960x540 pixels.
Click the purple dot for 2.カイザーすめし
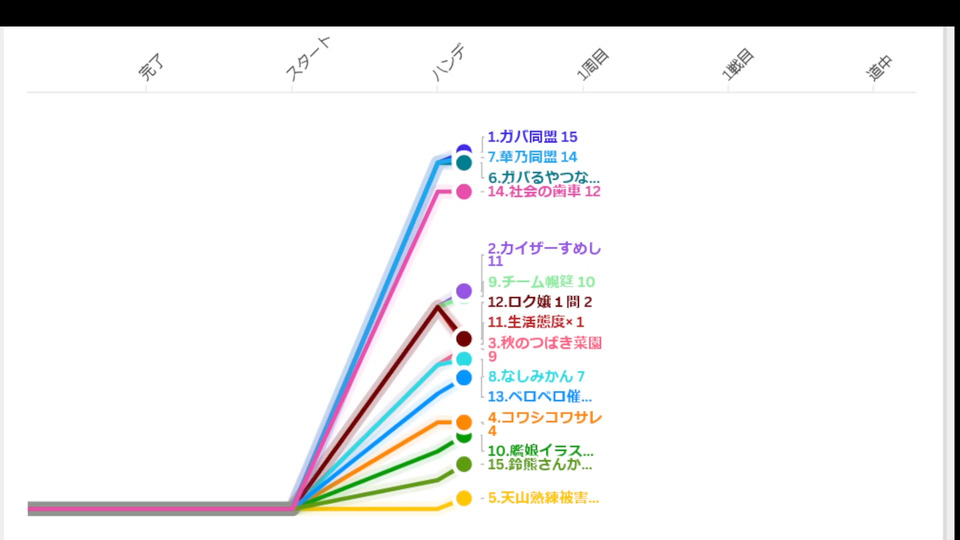click(x=464, y=291)
